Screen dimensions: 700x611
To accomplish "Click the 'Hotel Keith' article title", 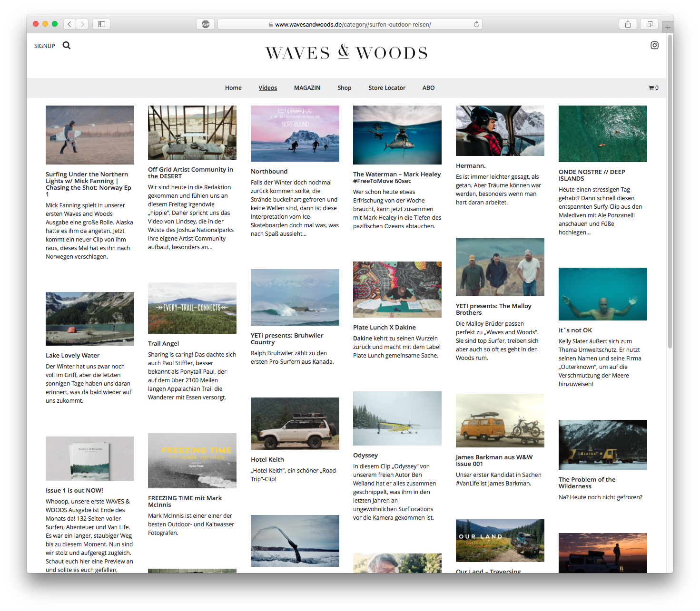I will [267, 459].
